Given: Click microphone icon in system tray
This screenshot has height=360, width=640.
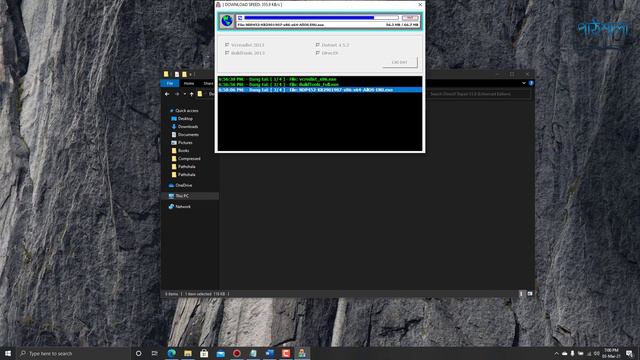Looking at the screenshot, I should pyautogui.click(x=572, y=353).
